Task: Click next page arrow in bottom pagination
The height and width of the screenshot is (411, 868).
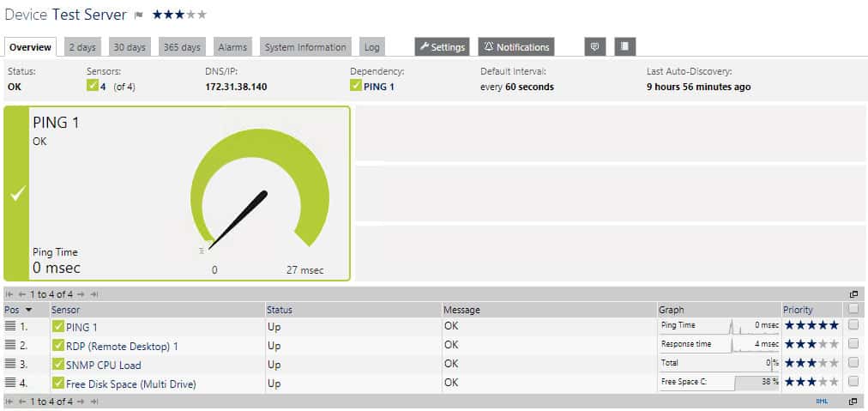Action: (81, 402)
